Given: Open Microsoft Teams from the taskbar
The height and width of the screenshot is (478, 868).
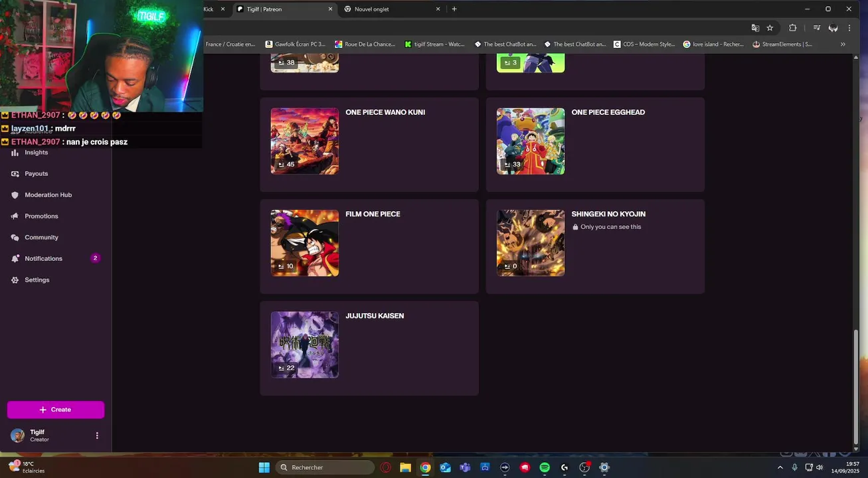Looking at the screenshot, I should (465, 467).
